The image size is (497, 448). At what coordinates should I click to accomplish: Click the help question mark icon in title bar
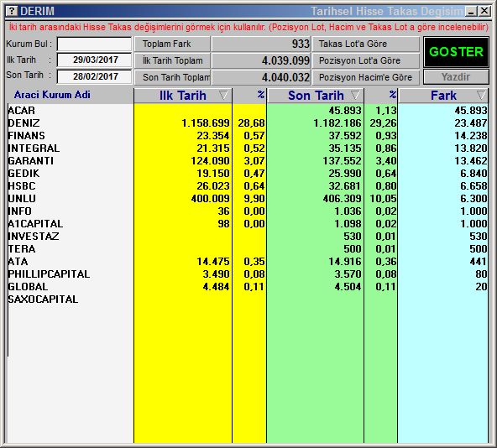12,11
